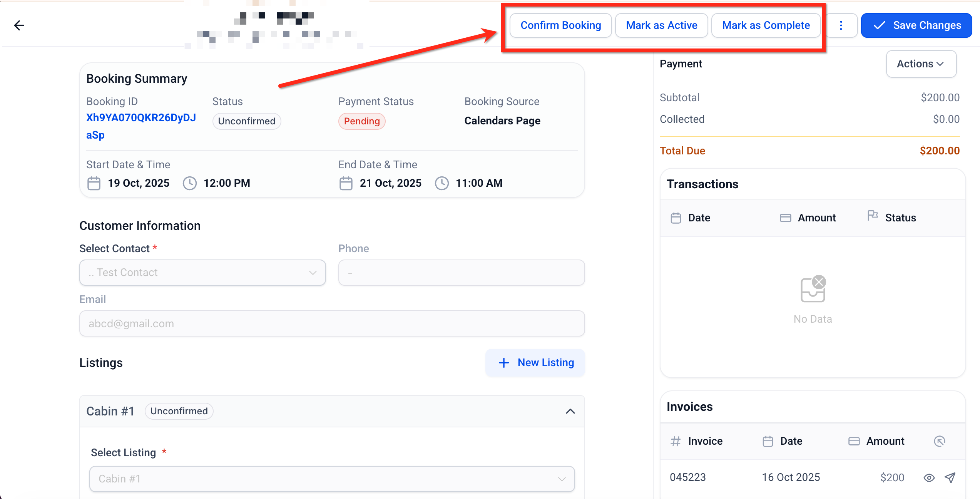Send invoice 045223 via paper plane icon

pos(950,477)
